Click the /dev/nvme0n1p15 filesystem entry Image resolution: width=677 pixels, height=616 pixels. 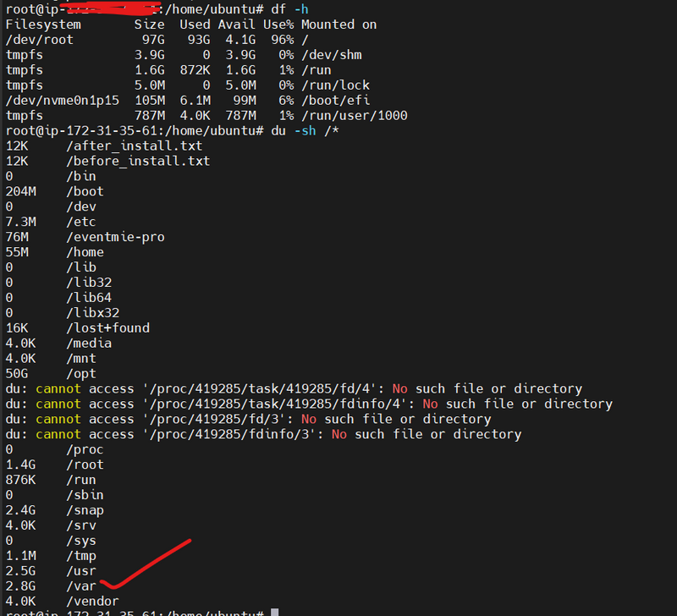tap(63, 100)
